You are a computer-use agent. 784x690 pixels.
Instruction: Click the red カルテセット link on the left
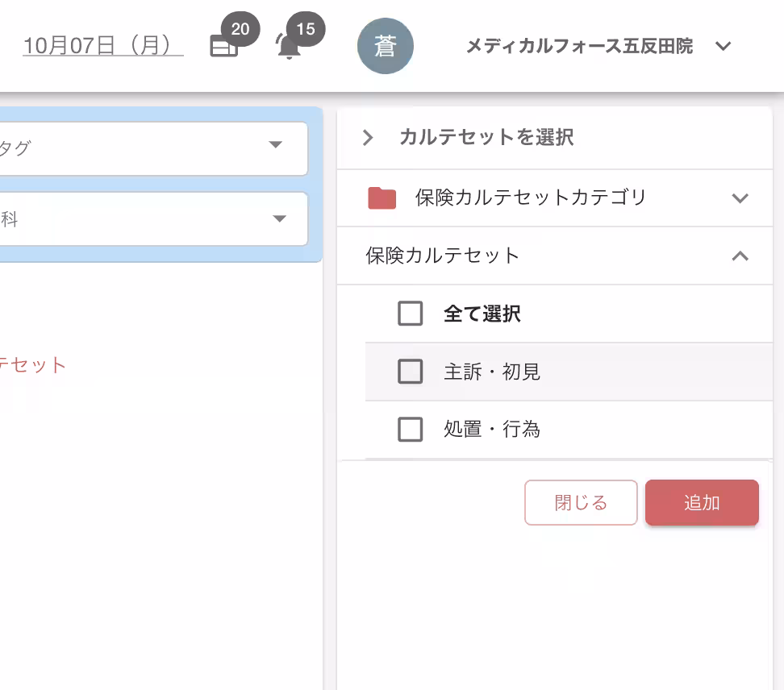[34, 364]
